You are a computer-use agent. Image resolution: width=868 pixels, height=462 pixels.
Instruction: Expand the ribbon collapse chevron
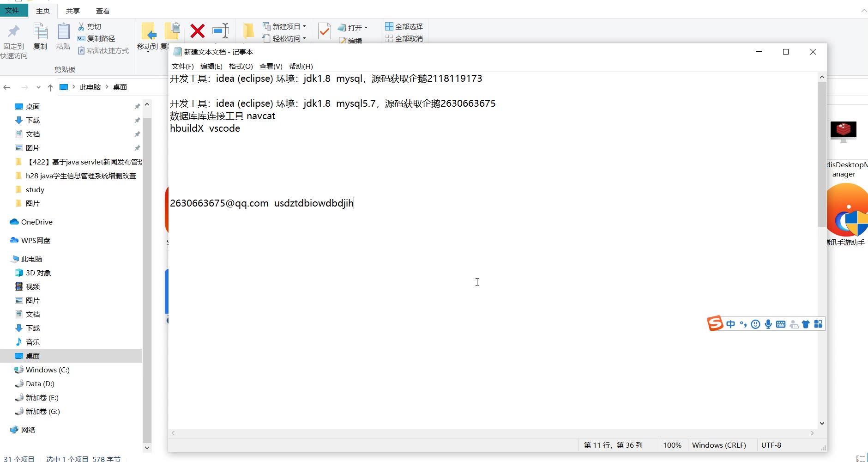point(864,11)
